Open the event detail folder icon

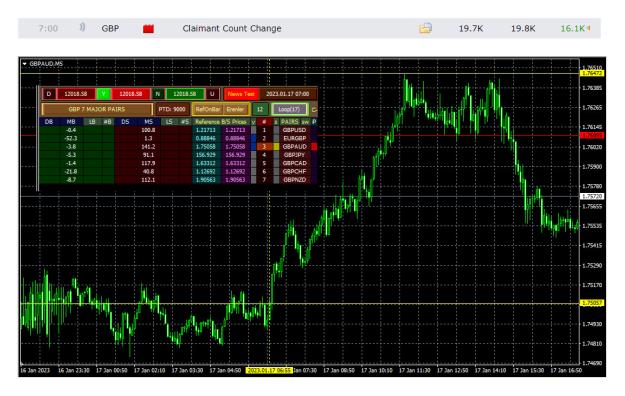point(425,28)
